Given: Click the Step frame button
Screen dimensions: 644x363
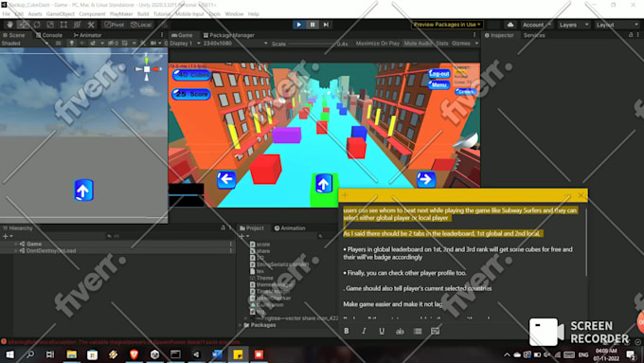Looking at the screenshot, I should pos(326,25).
